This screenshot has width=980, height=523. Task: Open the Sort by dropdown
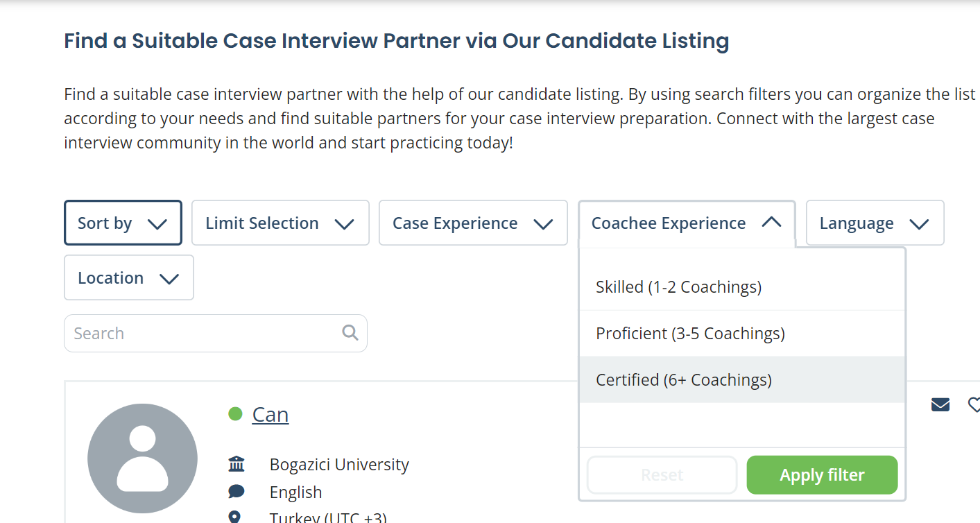(123, 223)
